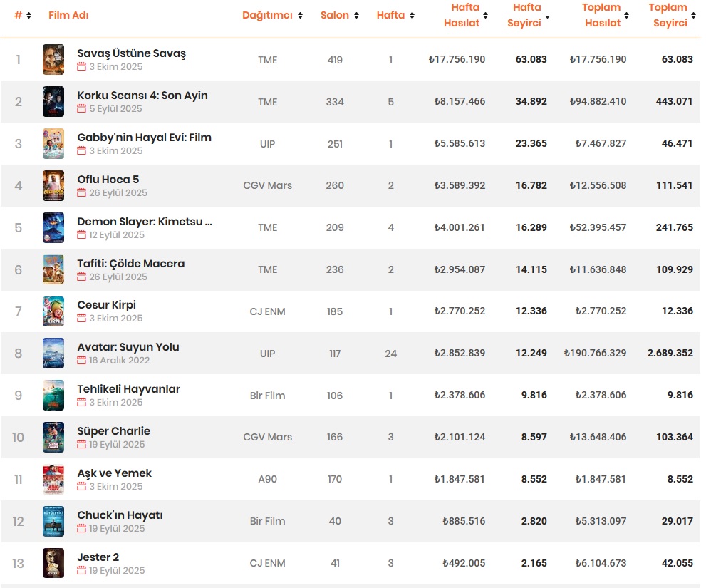Click Hafta Seyirci descending sort arrow
Viewport: 706px width, 588px height.
click(x=547, y=16)
